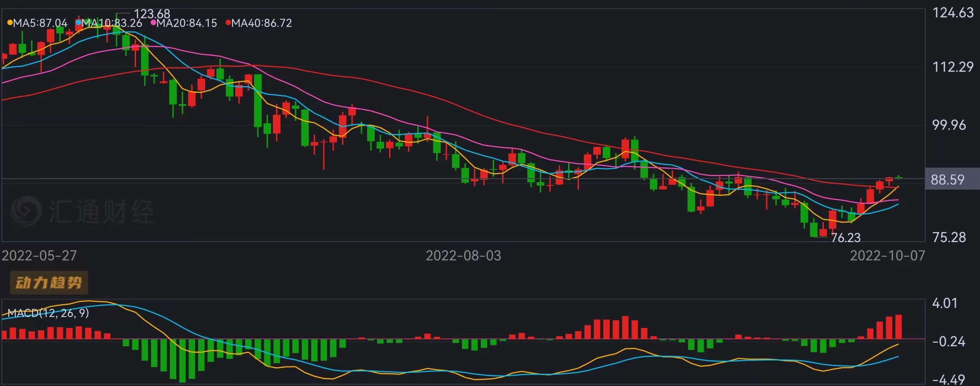Click the 124.63 price axis label

[x=953, y=13]
